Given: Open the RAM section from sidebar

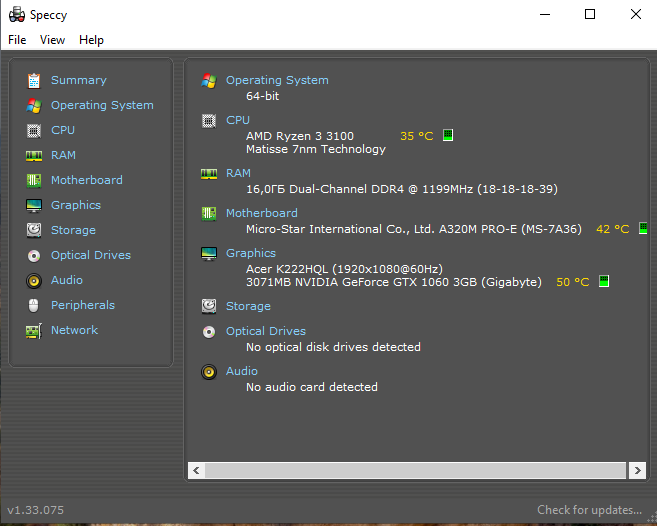Looking at the screenshot, I should [63, 155].
